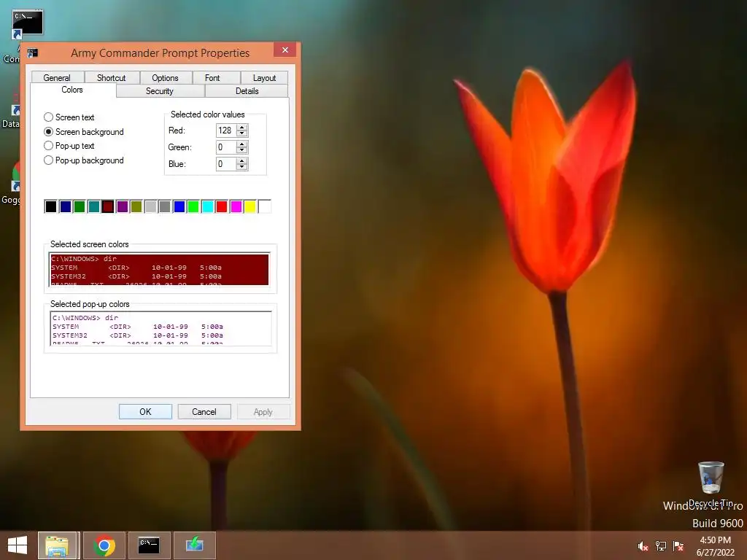Open the Details tab
The image size is (747, 560).
(x=247, y=91)
